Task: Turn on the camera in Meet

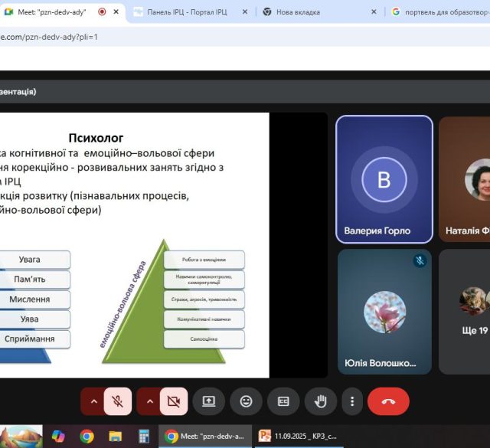Action: click(x=173, y=401)
